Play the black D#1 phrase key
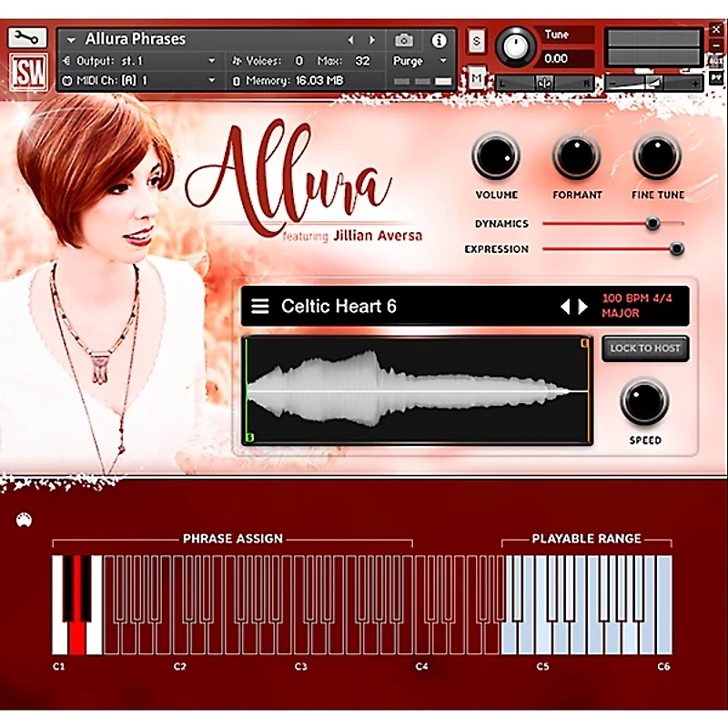Screen dimensions: 728x728 86,587
